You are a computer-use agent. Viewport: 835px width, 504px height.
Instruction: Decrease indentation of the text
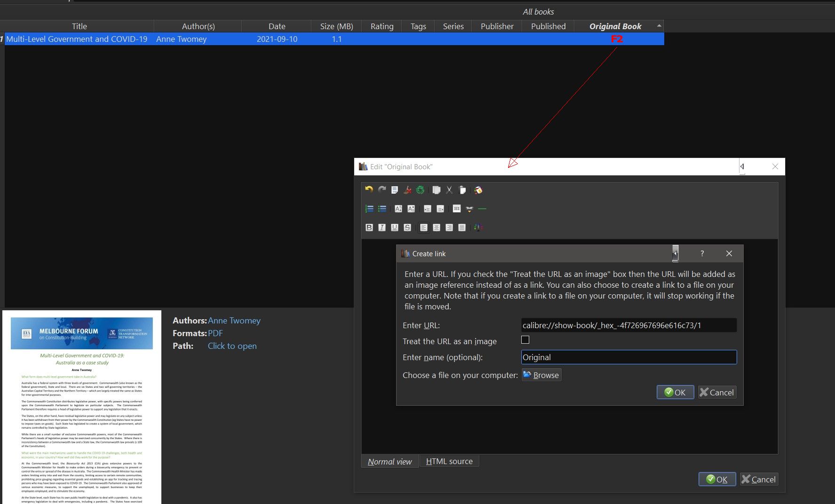(440, 209)
